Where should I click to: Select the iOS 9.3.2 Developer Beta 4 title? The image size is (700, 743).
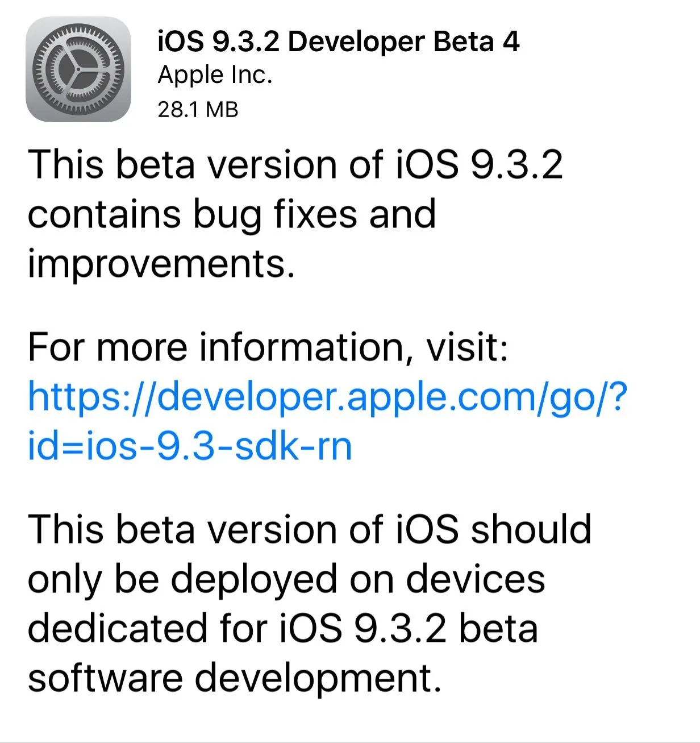tap(338, 42)
